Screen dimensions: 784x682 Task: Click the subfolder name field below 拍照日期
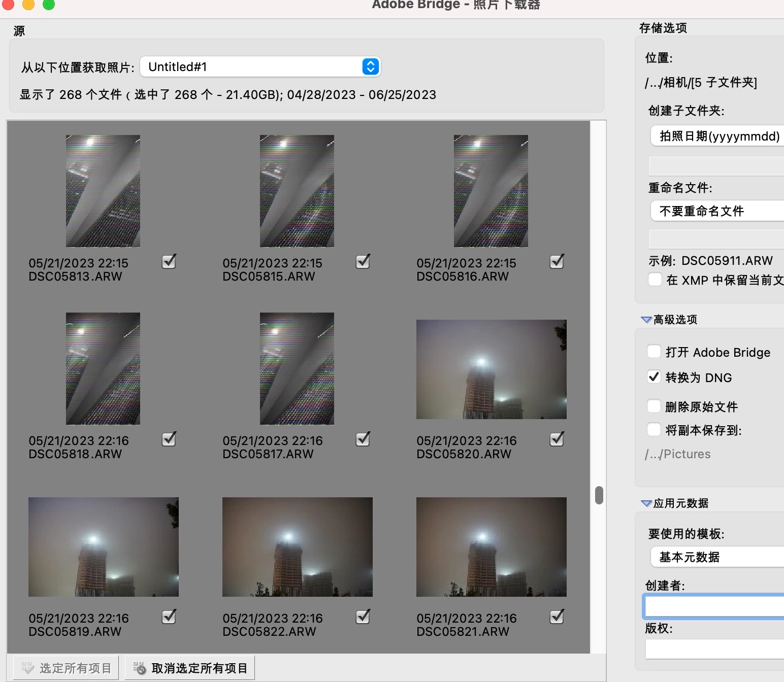pos(716,166)
